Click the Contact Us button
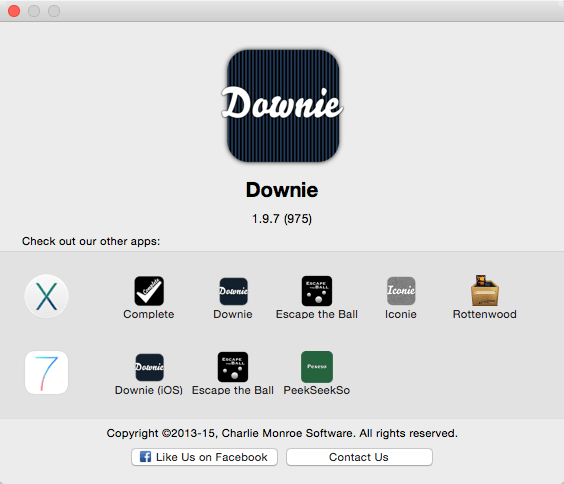 point(359,457)
